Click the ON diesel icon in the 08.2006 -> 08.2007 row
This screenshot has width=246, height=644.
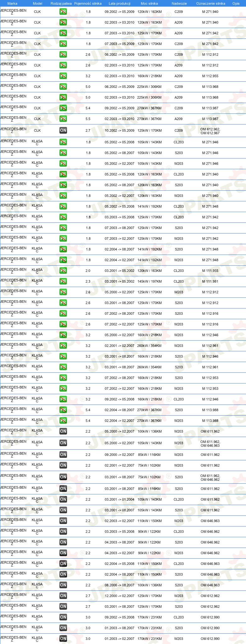[x=63, y=585]
